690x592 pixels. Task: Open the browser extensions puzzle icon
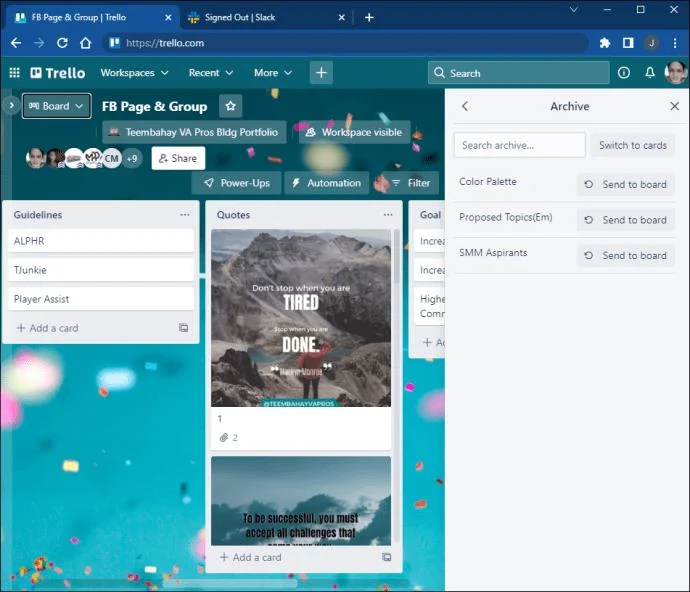[x=605, y=43]
